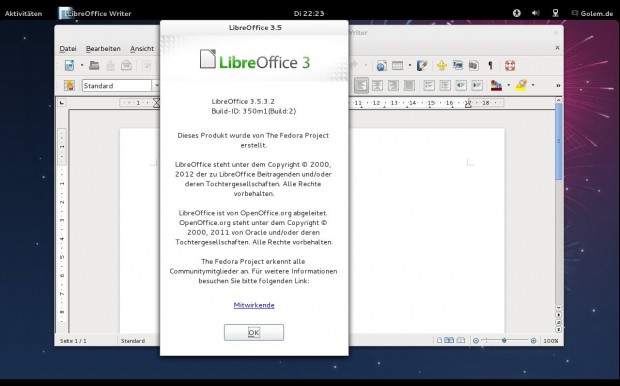
Task: Open the Golem.de user menu
Action: coord(593,13)
